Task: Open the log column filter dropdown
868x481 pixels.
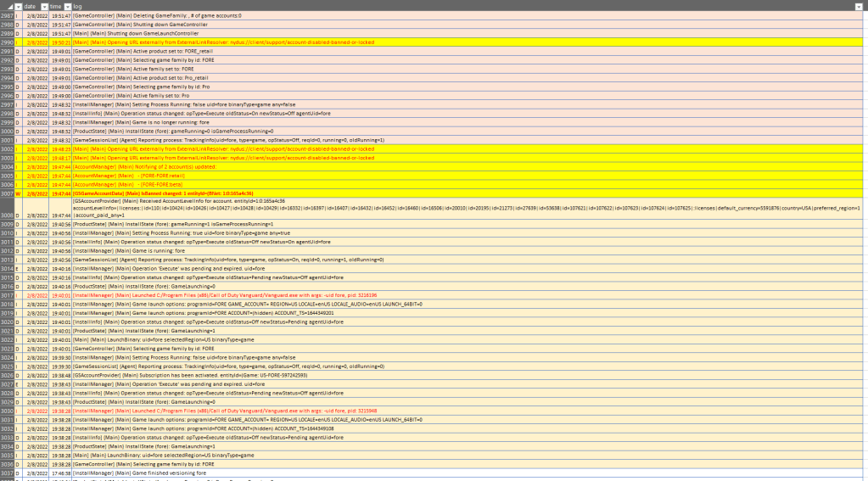Action: tap(858, 6)
